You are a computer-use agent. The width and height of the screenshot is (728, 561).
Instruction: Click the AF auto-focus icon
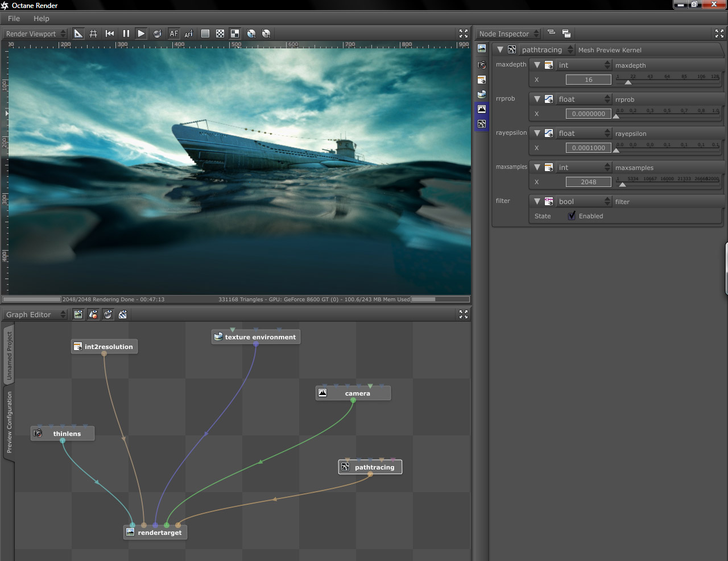(x=173, y=34)
